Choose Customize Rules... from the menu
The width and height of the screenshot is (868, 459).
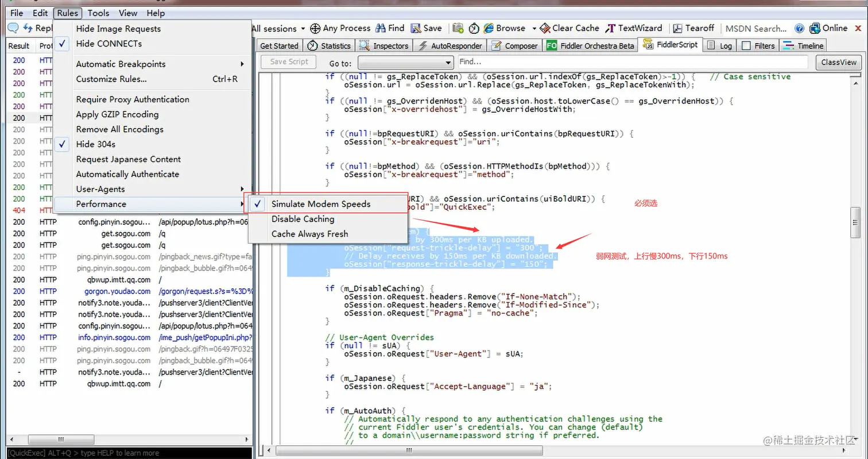[153, 79]
